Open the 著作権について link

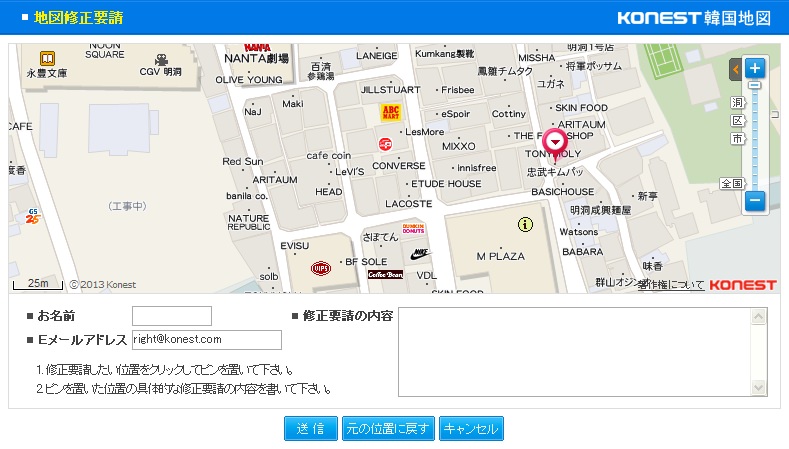click(671, 285)
